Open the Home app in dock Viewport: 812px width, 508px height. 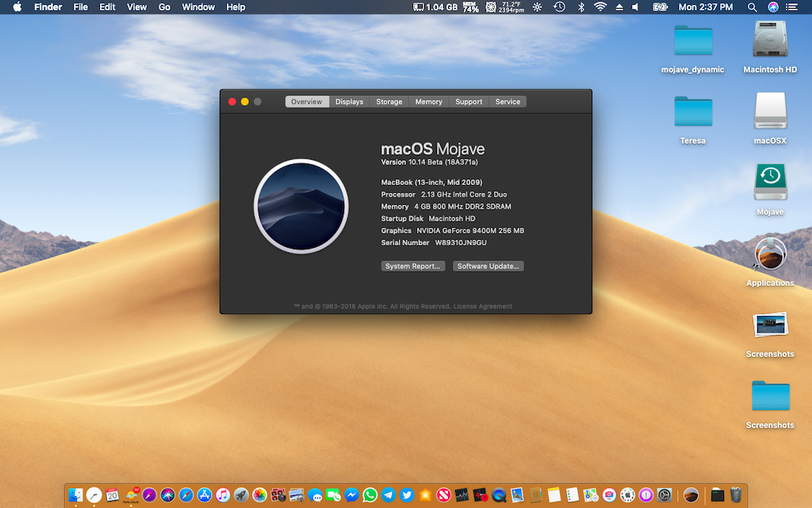[x=425, y=495]
